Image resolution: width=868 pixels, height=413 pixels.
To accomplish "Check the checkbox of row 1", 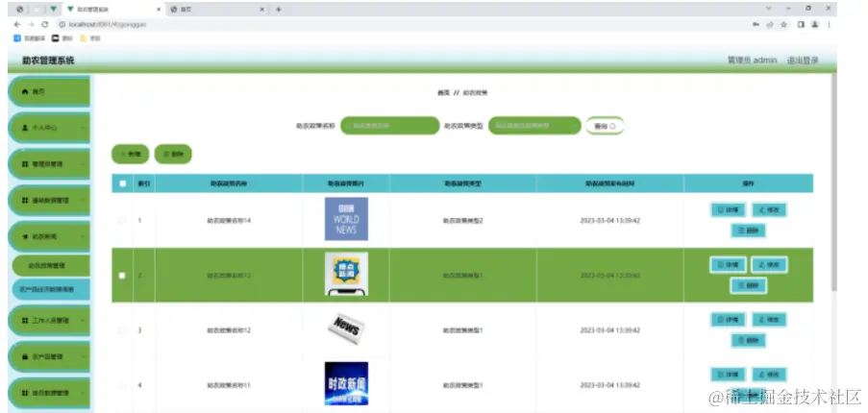I will click(122, 221).
